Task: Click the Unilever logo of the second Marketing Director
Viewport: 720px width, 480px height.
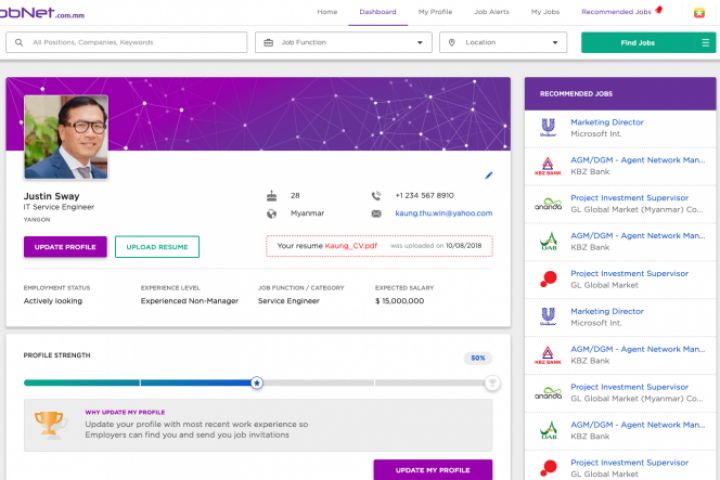Action: tap(548, 316)
